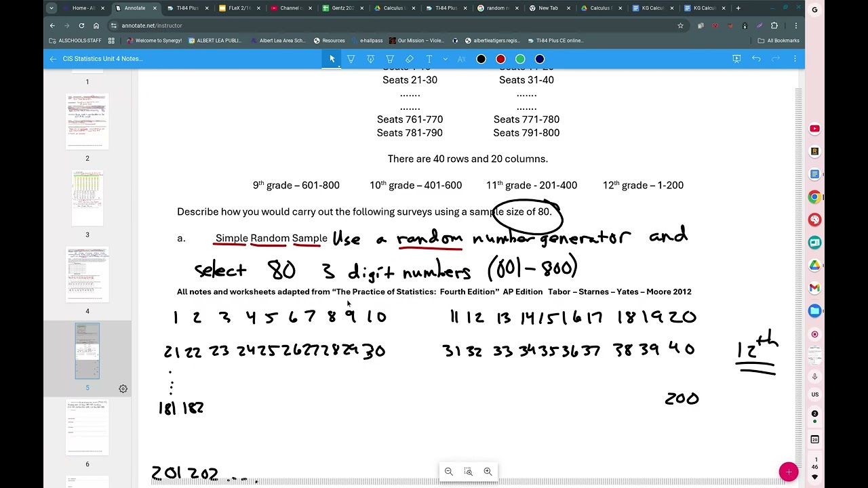Open the Files app on shelf
The image size is (868, 488).
814,311
